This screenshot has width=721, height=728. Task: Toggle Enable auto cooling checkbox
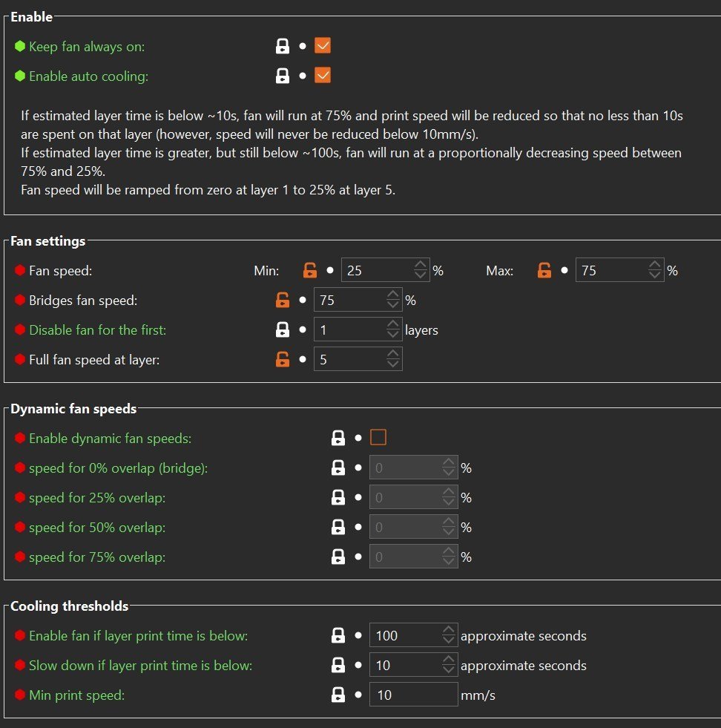click(x=323, y=76)
